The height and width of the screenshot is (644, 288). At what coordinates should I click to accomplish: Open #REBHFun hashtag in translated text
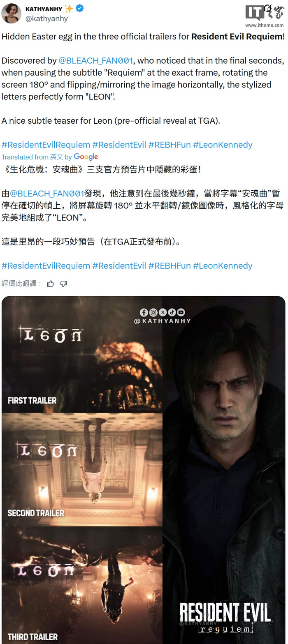(170, 266)
